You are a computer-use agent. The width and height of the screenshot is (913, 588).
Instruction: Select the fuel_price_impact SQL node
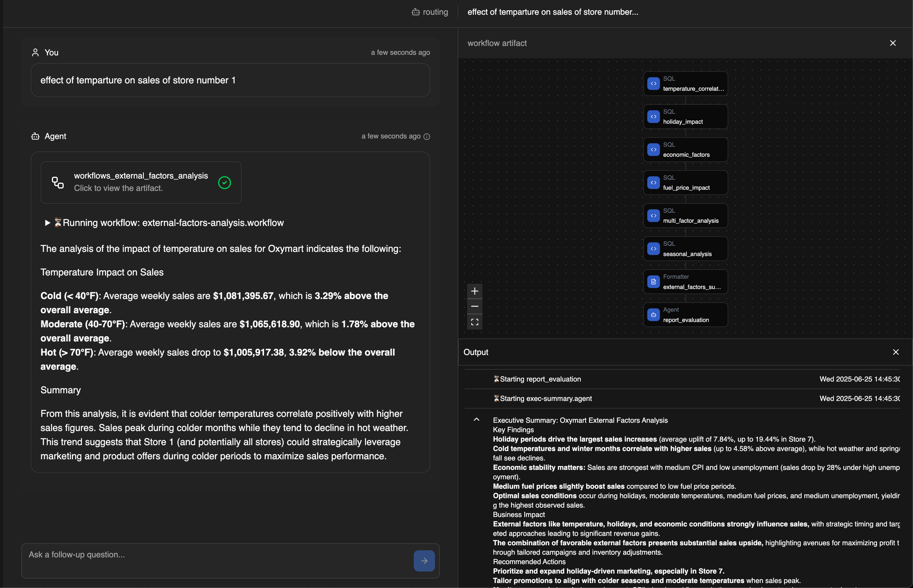(686, 183)
